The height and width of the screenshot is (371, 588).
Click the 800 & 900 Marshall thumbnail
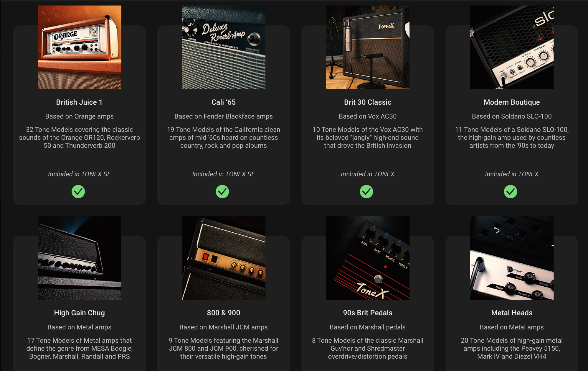[x=224, y=258]
